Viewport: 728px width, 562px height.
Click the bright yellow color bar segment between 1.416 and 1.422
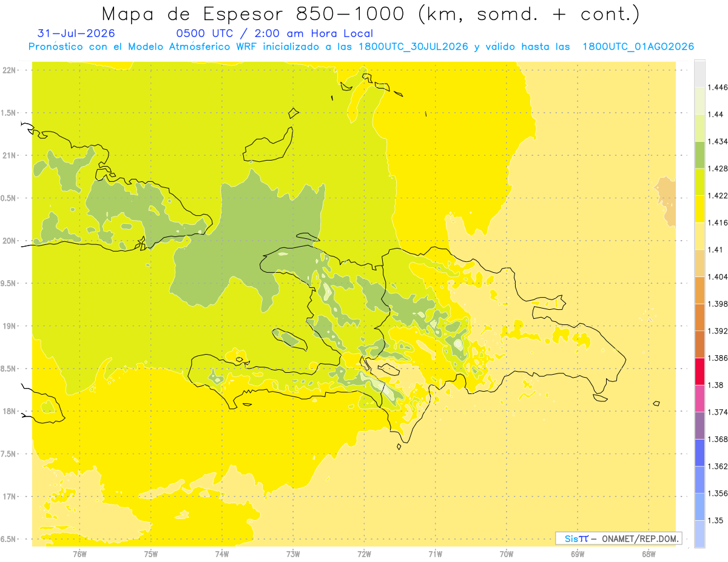coord(699,209)
